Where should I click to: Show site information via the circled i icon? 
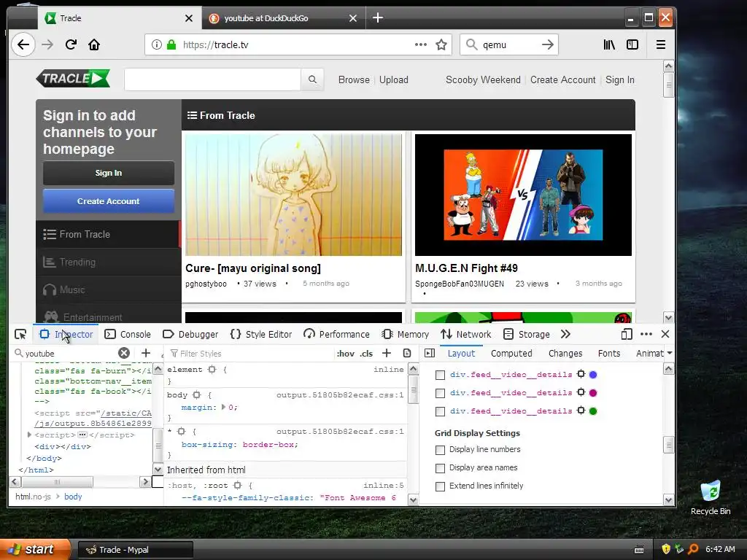156,44
